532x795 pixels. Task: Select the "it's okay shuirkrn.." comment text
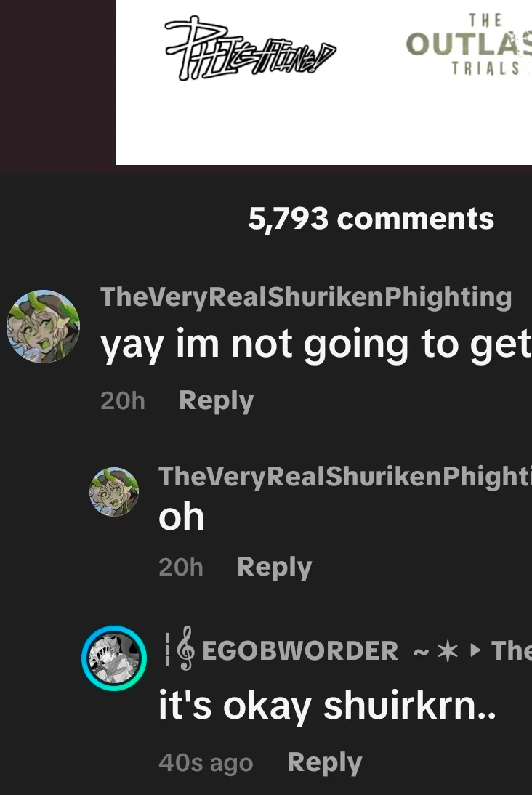(x=327, y=706)
